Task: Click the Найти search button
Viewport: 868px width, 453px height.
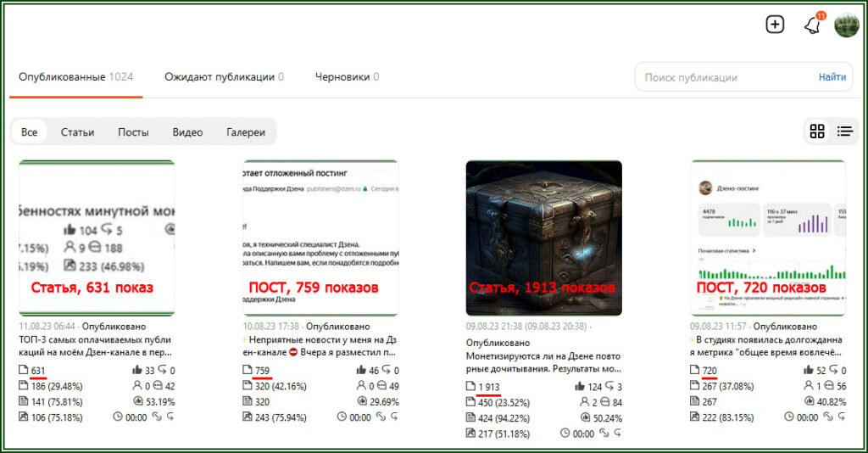Action: [x=832, y=77]
